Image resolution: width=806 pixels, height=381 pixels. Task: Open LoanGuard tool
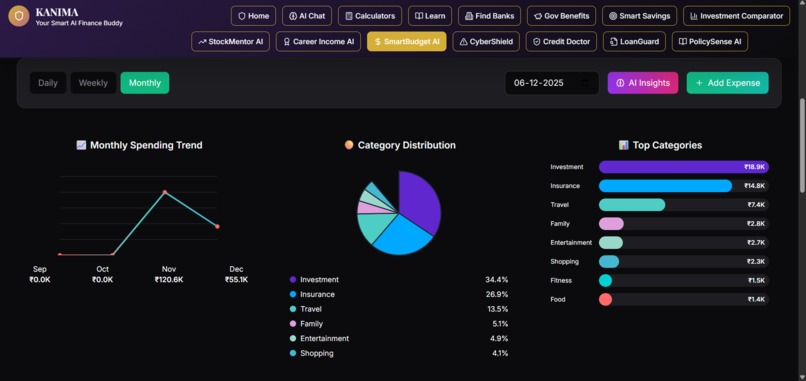tap(634, 42)
